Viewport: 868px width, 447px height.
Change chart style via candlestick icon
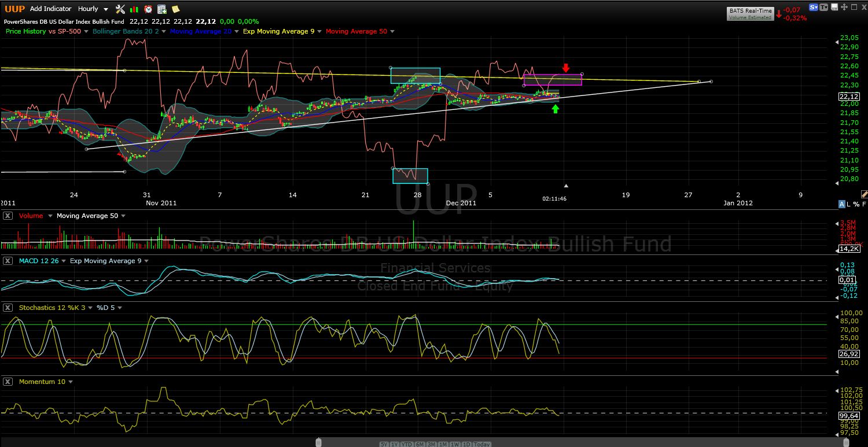tap(134, 9)
